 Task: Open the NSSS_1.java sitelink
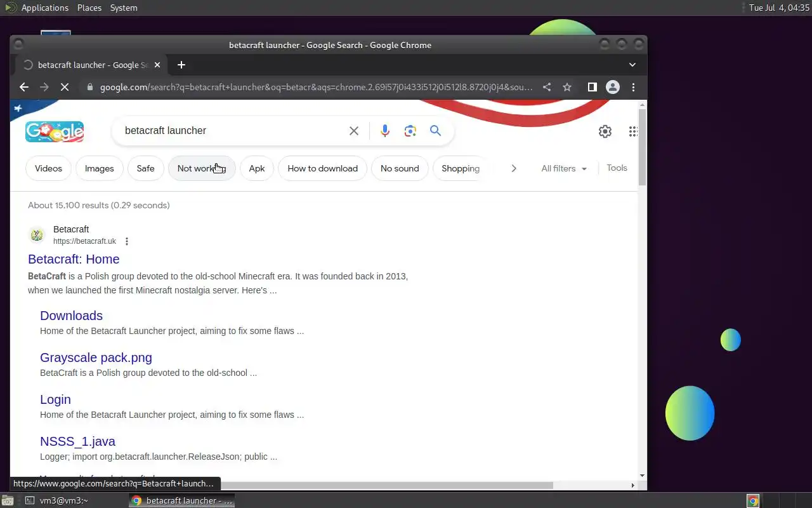click(x=77, y=441)
